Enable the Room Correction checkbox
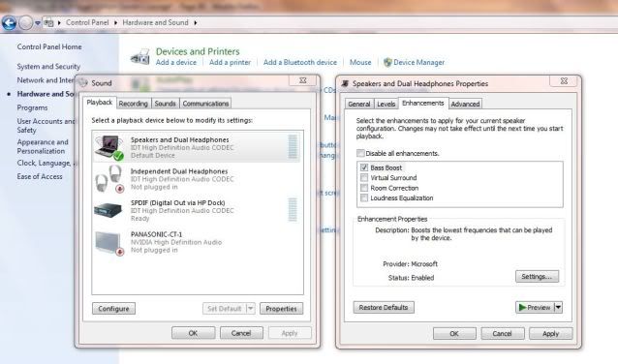 364,188
